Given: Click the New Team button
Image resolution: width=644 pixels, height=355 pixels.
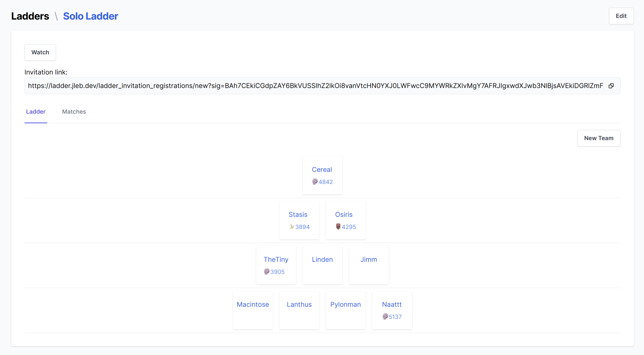Looking at the screenshot, I should click(x=598, y=138).
